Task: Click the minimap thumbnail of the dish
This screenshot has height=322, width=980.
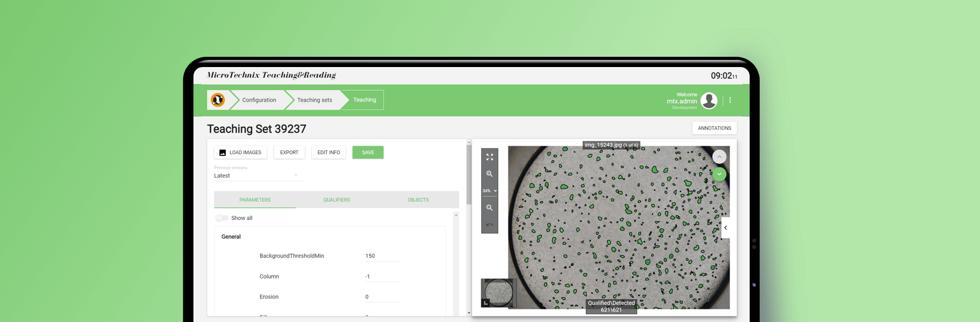Action: (499, 294)
